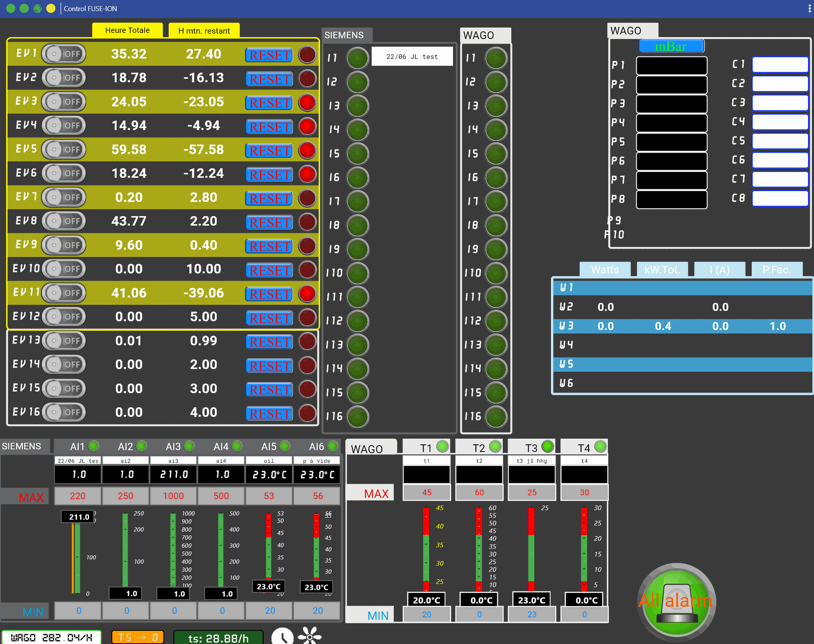
Task: Toggle the EV8 OFF switch
Action: (64, 221)
